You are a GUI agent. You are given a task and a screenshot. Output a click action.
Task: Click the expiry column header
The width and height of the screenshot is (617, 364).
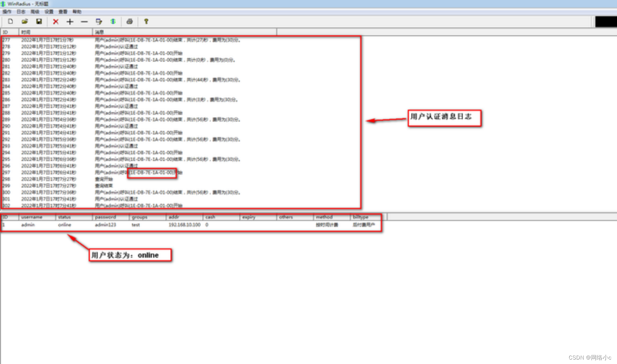point(258,217)
